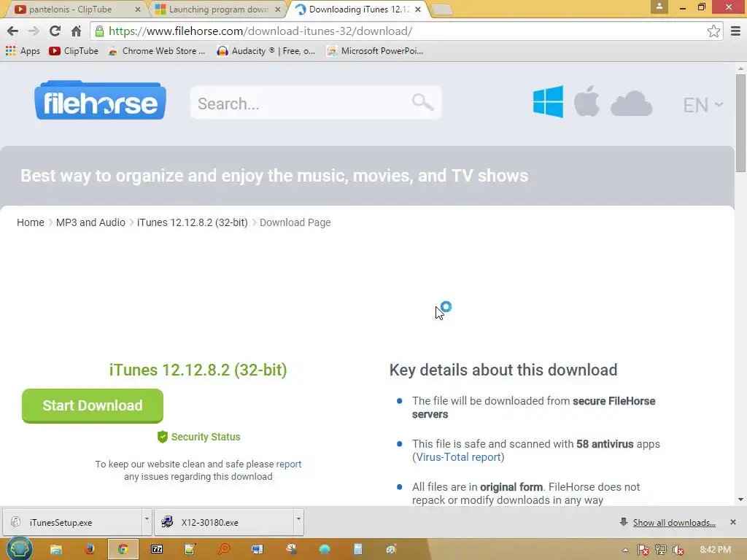
Task: Click Show all downloads link
Action: tap(674, 523)
